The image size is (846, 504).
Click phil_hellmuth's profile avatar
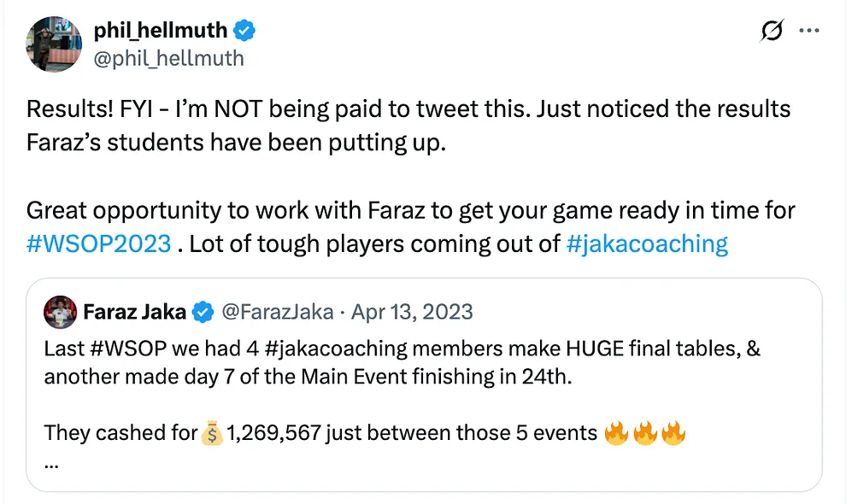pos(53,44)
